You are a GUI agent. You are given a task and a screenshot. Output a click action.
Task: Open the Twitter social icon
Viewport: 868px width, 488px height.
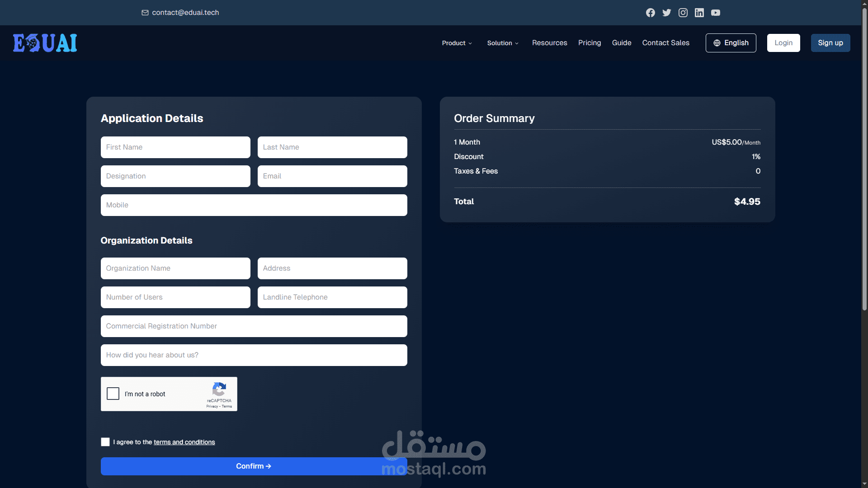point(666,13)
